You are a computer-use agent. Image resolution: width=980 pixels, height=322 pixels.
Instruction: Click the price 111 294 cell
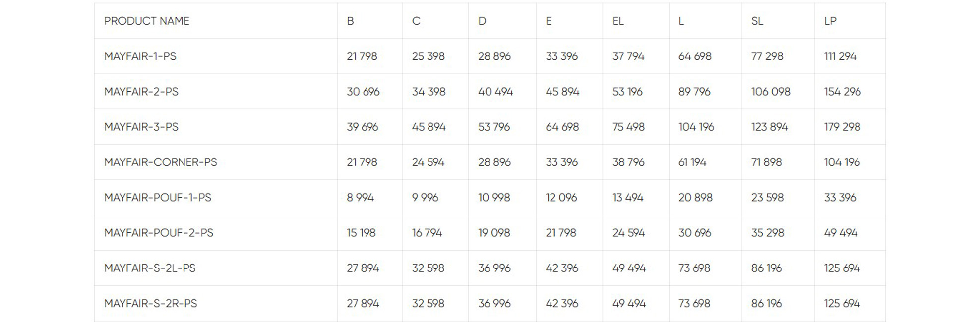pyautogui.click(x=840, y=56)
